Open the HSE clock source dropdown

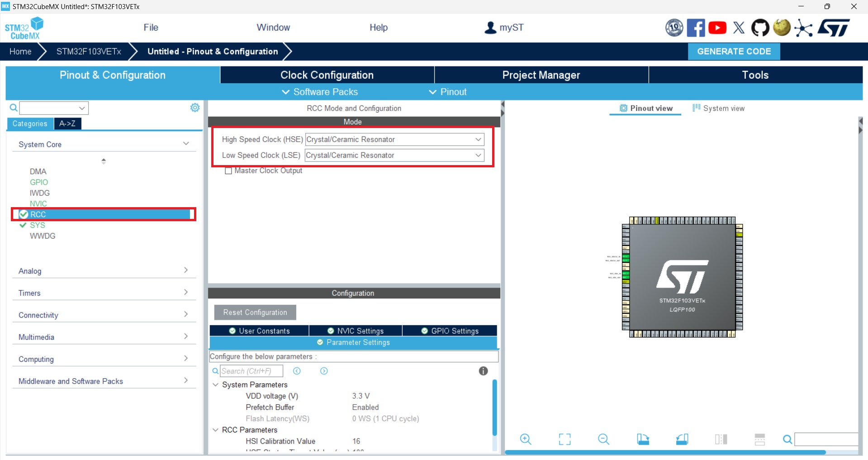pos(394,139)
